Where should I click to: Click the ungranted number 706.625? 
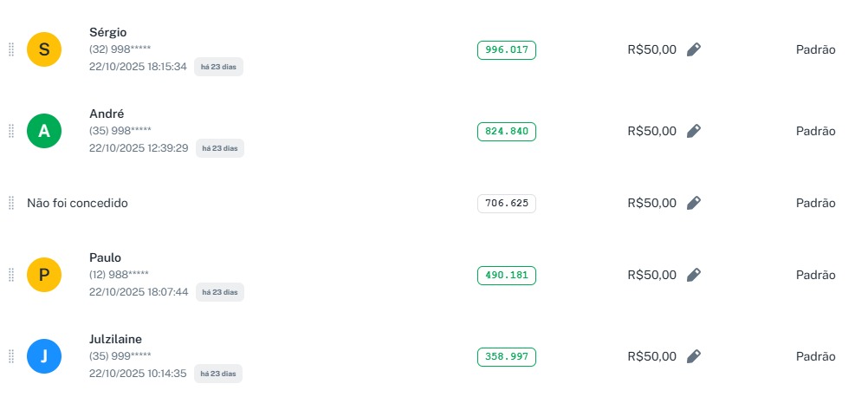click(507, 203)
